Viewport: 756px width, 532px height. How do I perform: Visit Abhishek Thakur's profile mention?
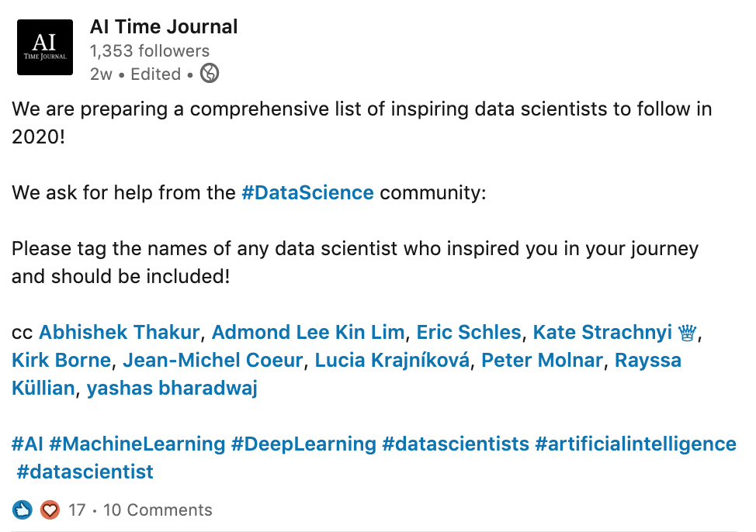tap(119, 332)
